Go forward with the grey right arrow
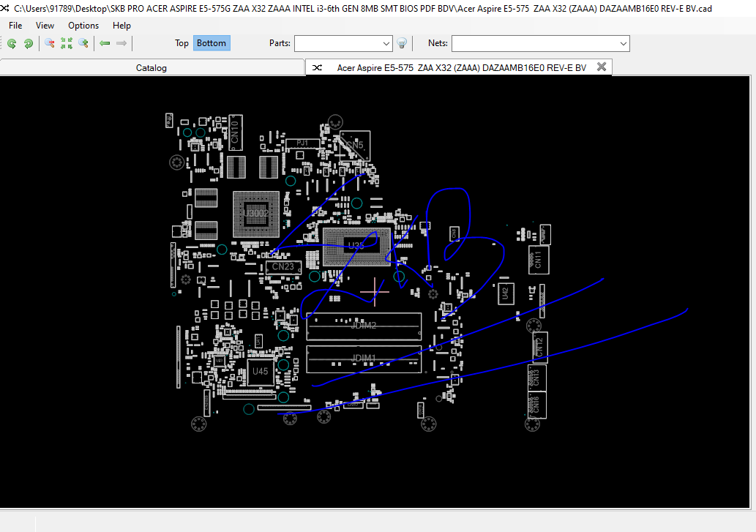Screen dimensions: 756x532 coord(121,43)
